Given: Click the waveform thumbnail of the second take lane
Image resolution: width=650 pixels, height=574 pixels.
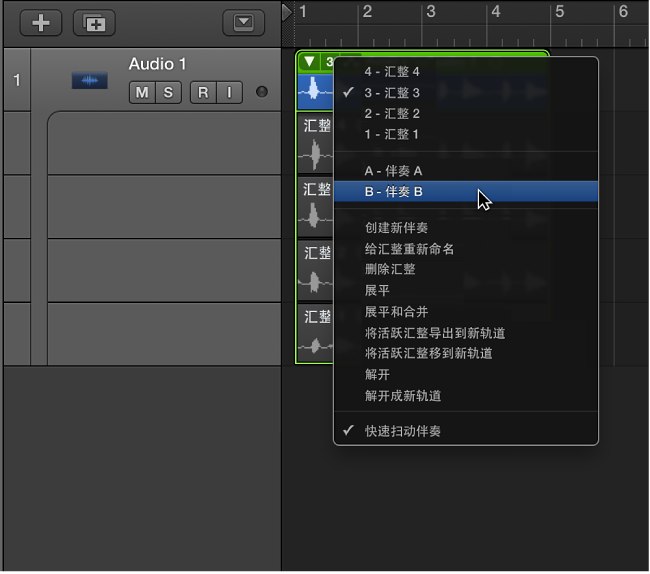Looking at the screenshot, I should point(316,152).
